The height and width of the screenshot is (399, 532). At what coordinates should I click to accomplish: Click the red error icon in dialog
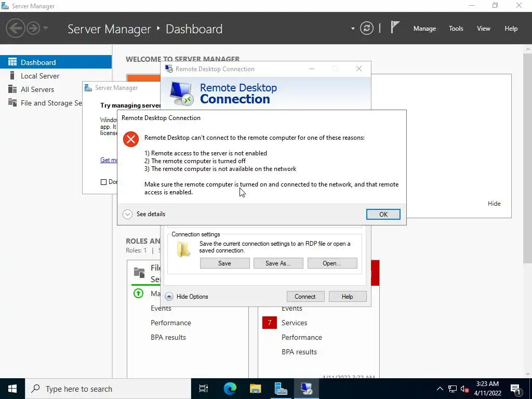[x=130, y=139]
